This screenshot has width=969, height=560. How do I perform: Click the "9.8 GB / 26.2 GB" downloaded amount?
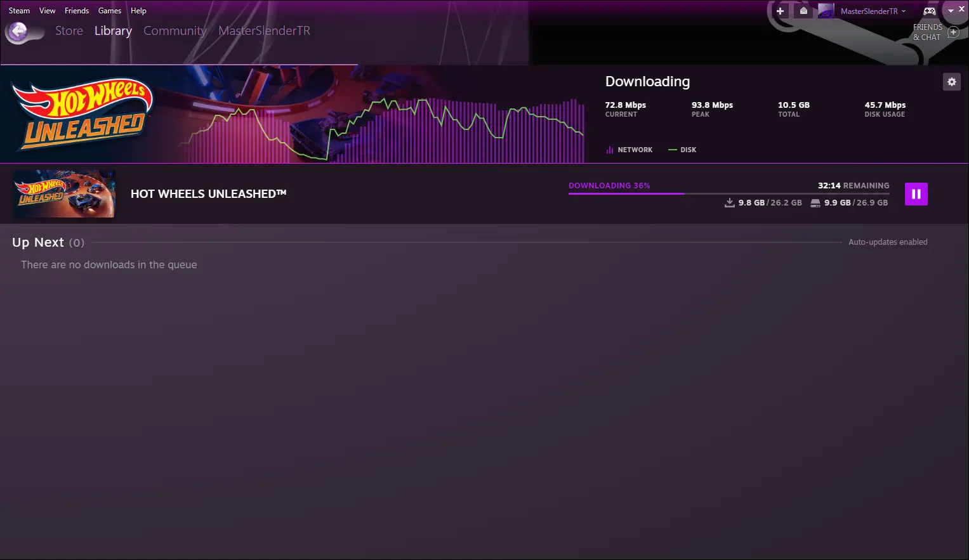[770, 203]
